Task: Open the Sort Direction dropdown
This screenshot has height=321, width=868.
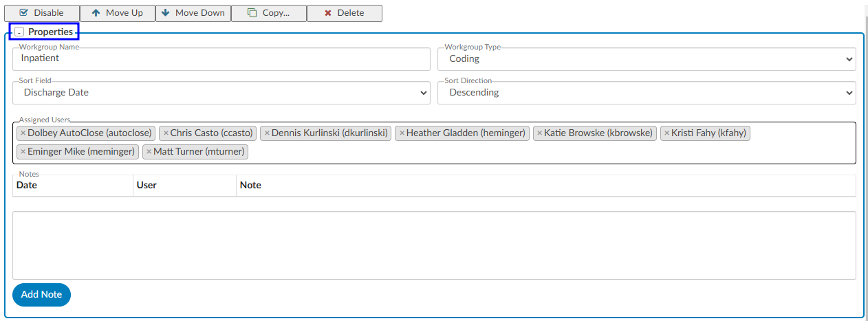Action: 647,93
